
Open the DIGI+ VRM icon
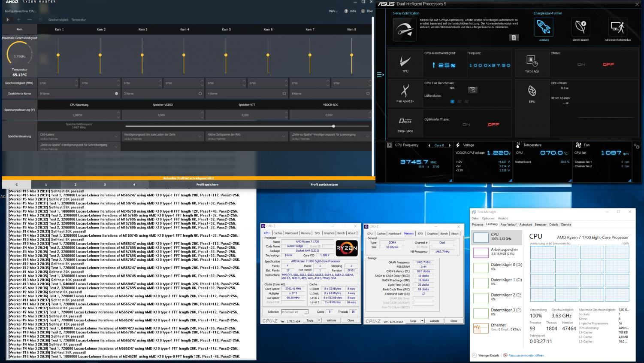[405, 121]
